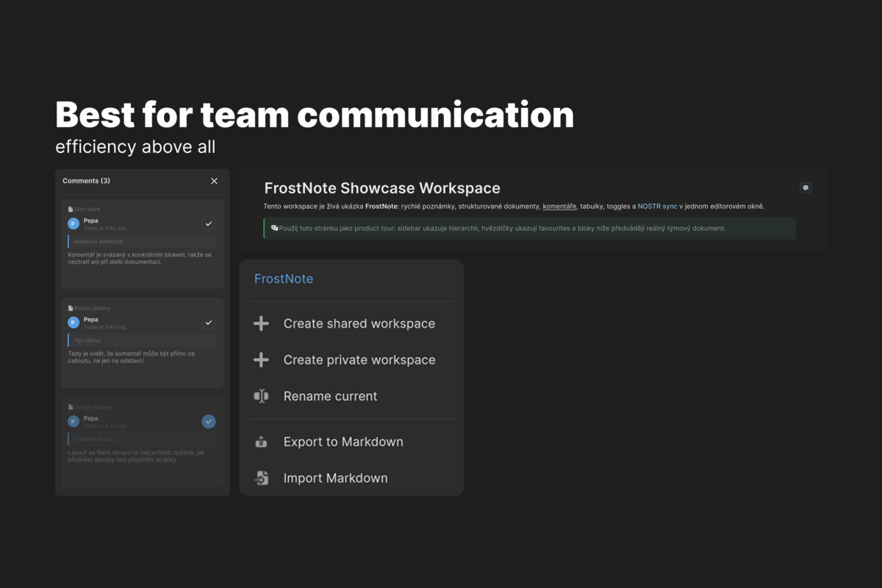
Task: Click plus icon beside Create private workspace
Action: coord(261,359)
